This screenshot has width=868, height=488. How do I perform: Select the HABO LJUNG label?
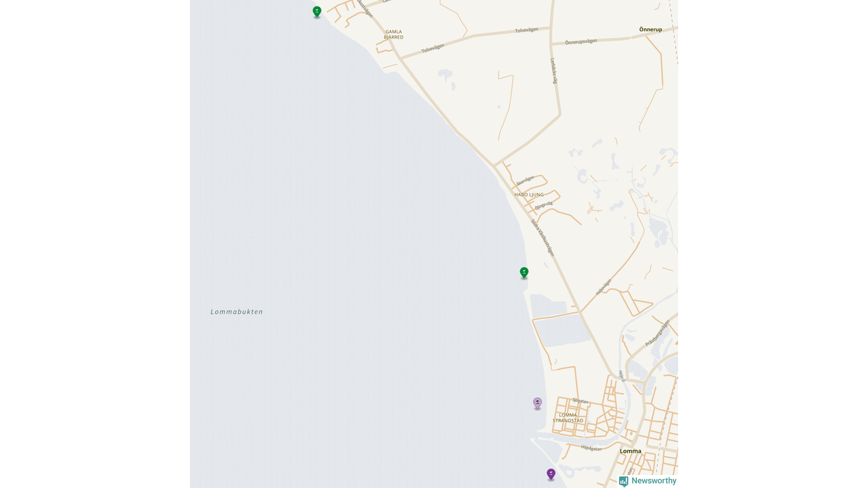(529, 195)
